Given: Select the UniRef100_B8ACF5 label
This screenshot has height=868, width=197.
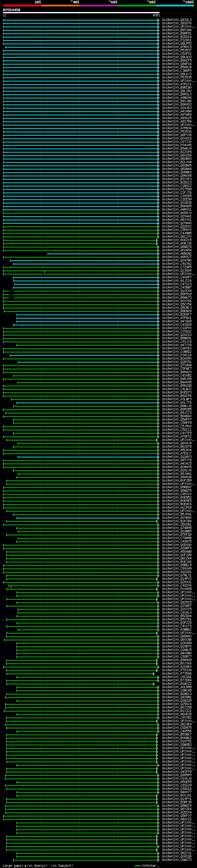Looking at the screenshot, I should pyautogui.click(x=176, y=60).
